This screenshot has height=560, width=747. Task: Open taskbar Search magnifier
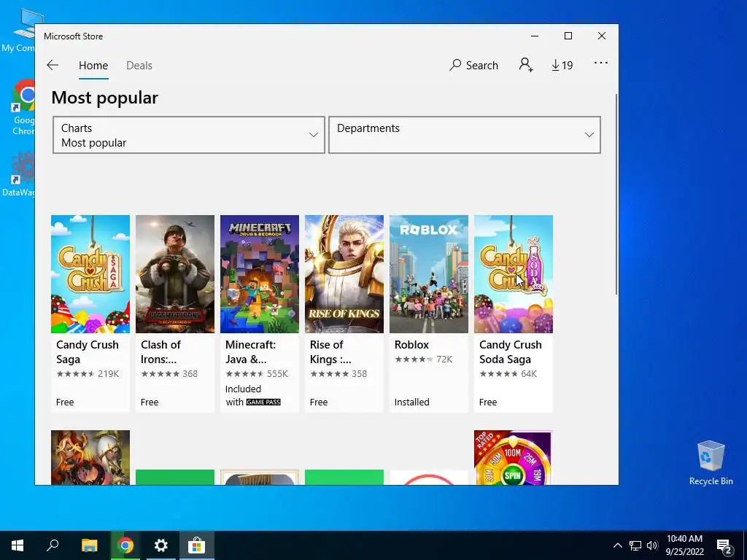pos(53,545)
